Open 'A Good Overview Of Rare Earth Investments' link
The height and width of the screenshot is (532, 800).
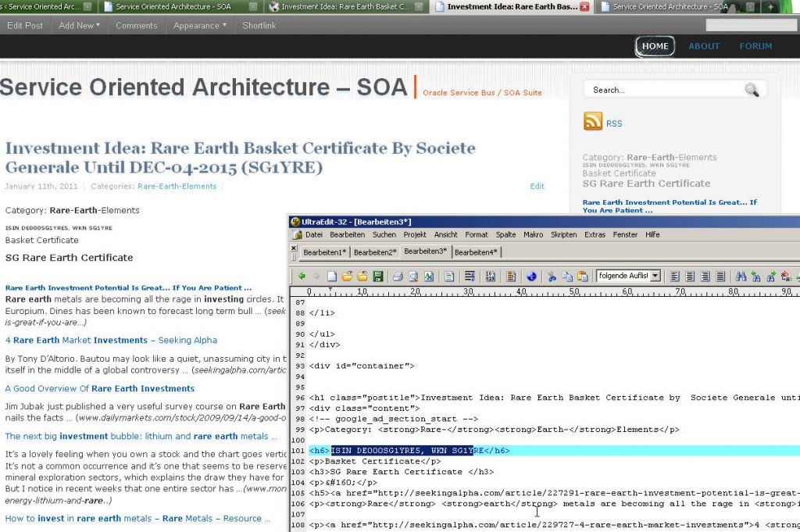(x=100, y=389)
